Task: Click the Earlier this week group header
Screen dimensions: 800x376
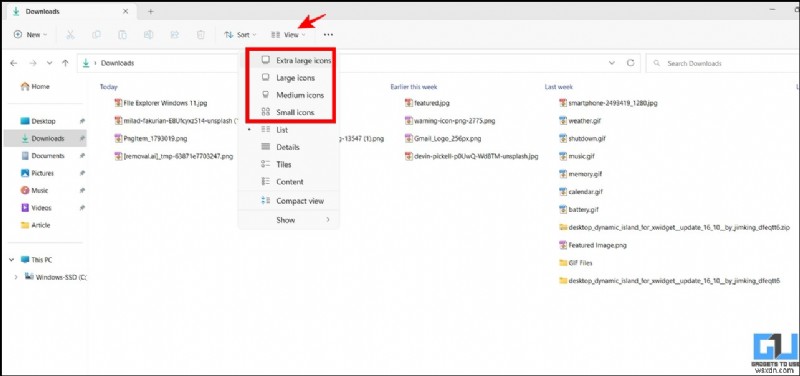Action: click(414, 87)
